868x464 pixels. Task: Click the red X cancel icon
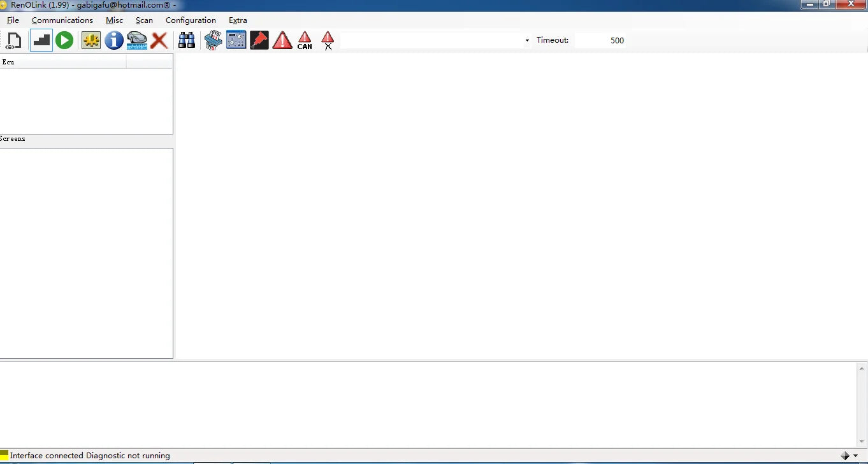pyautogui.click(x=159, y=41)
